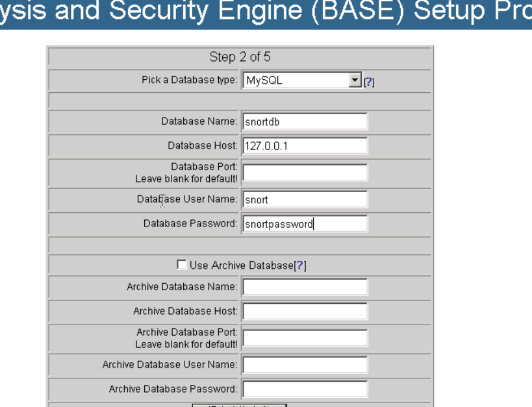Image resolution: width=532 pixels, height=407 pixels.
Task: Open help link beside Use Archive Database
Action: 300,265
